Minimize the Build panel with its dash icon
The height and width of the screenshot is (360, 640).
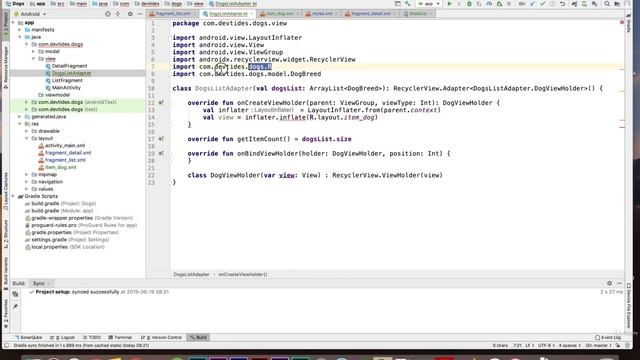pos(619,283)
